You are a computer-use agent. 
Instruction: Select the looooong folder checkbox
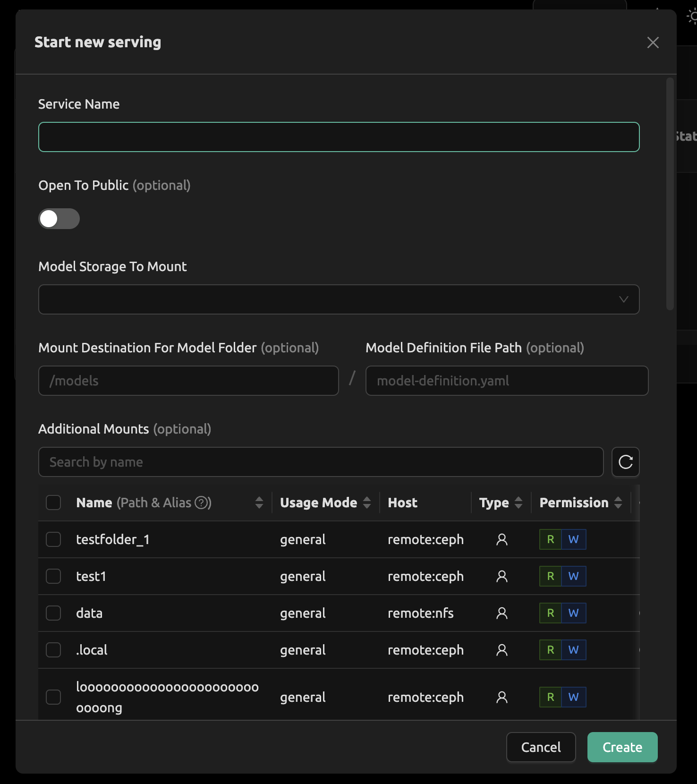(x=53, y=697)
